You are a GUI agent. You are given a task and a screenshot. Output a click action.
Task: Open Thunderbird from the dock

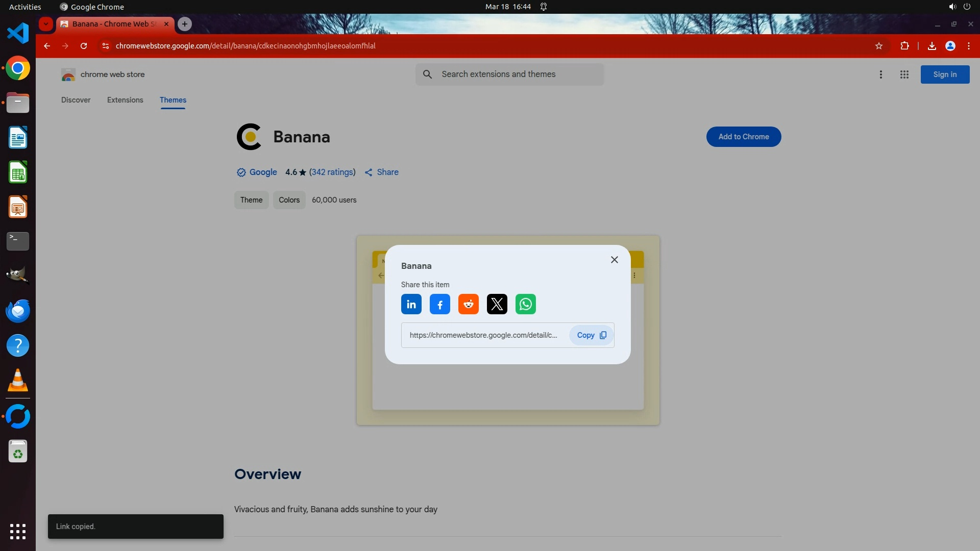(18, 311)
